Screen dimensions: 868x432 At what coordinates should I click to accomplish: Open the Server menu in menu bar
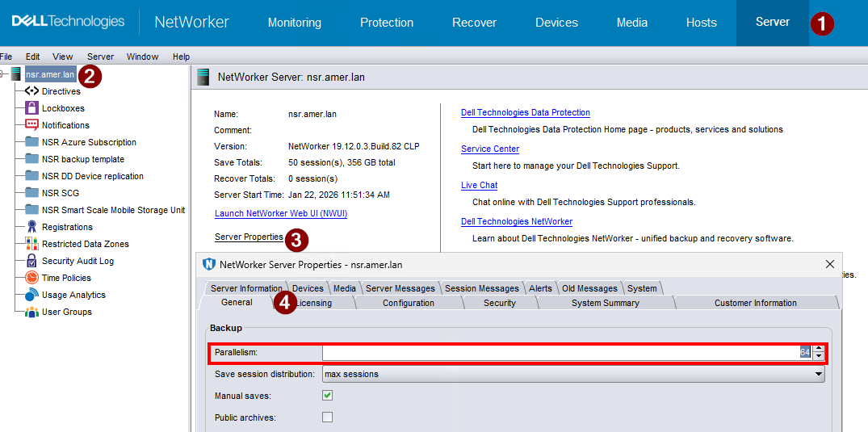(101, 57)
